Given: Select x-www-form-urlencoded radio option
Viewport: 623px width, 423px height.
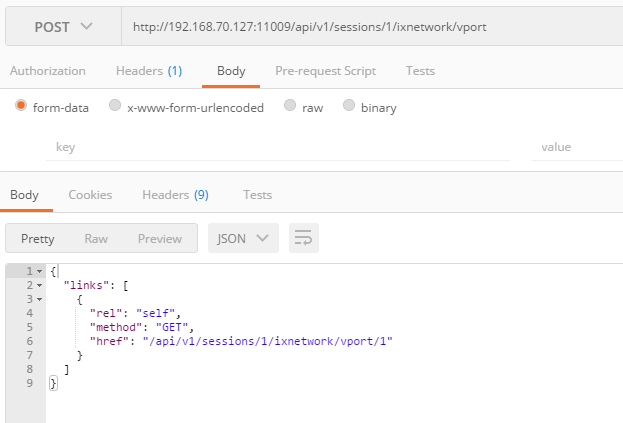Looking at the screenshot, I should click(115, 106).
